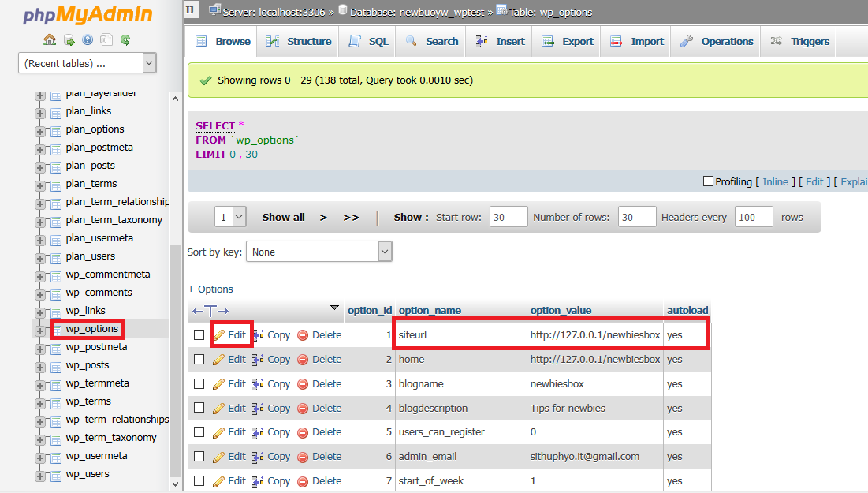Click the Export tab icon
868x493 pixels.
click(548, 41)
